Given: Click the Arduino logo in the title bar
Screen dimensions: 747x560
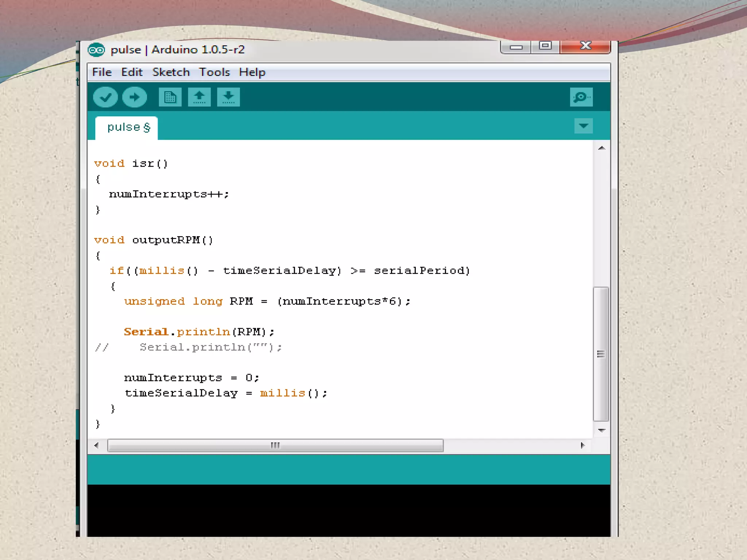Looking at the screenshot, I should (96, 50).
